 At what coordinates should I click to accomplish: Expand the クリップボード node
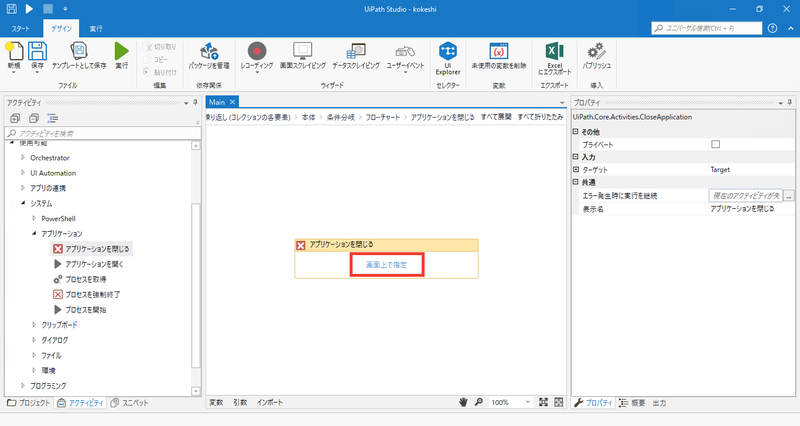pyautogui.click(x=34, y=324)
